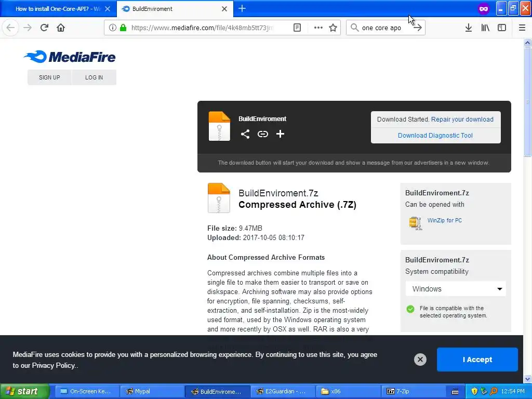Viewport: 532px width, 399px height.
Task: Click the search box with 'one core apo'
Action: (x=385, y=28)
